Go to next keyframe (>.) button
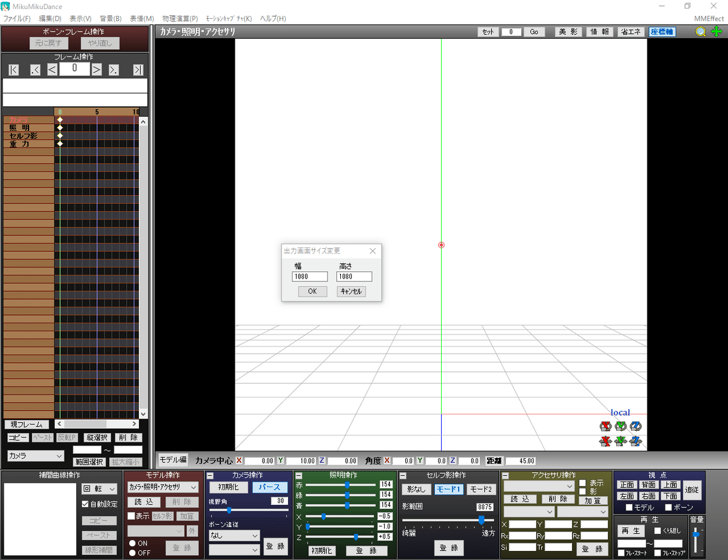This screenshot has width=728, height=560. coord(113,70)
